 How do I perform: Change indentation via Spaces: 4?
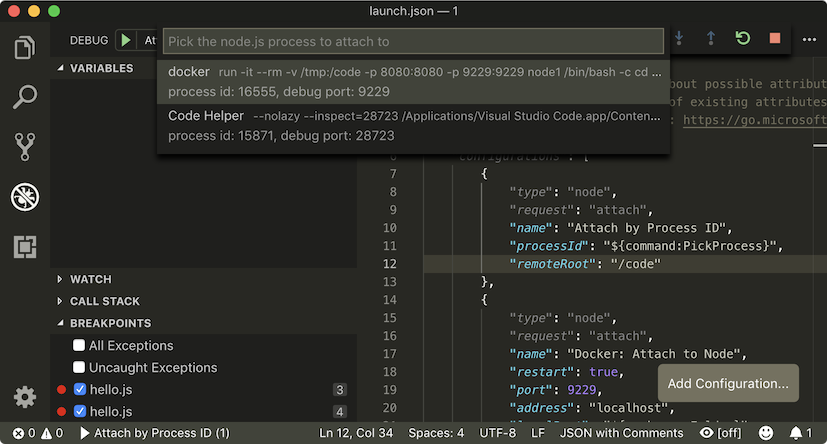[436, 433]
